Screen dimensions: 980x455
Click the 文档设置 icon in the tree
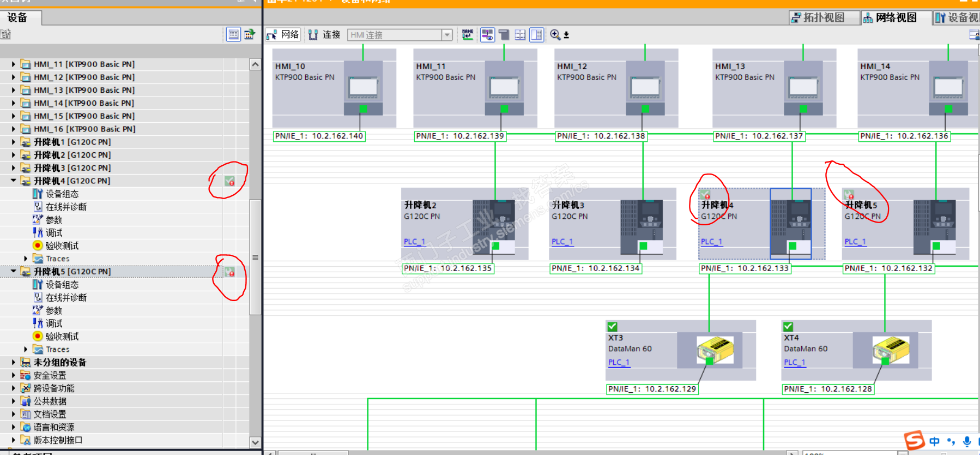[26, 414]
